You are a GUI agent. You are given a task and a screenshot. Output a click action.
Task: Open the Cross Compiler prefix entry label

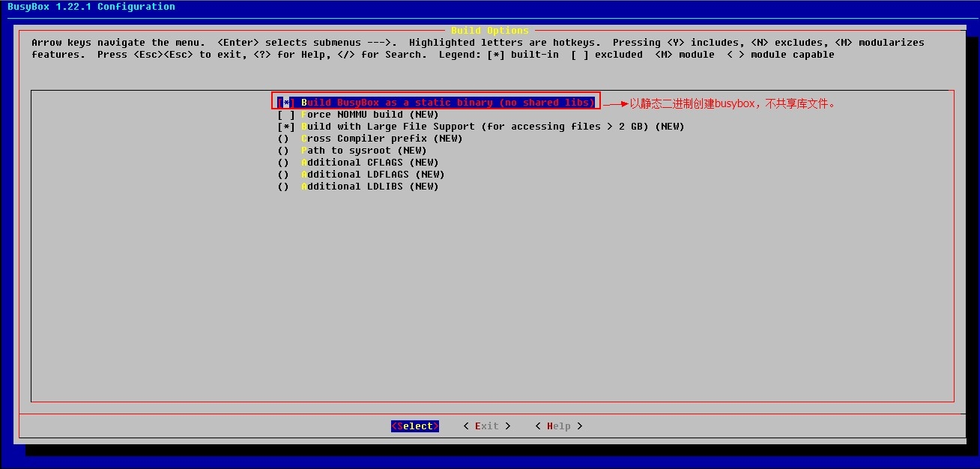pyautogui.click(x=382, y=139)
